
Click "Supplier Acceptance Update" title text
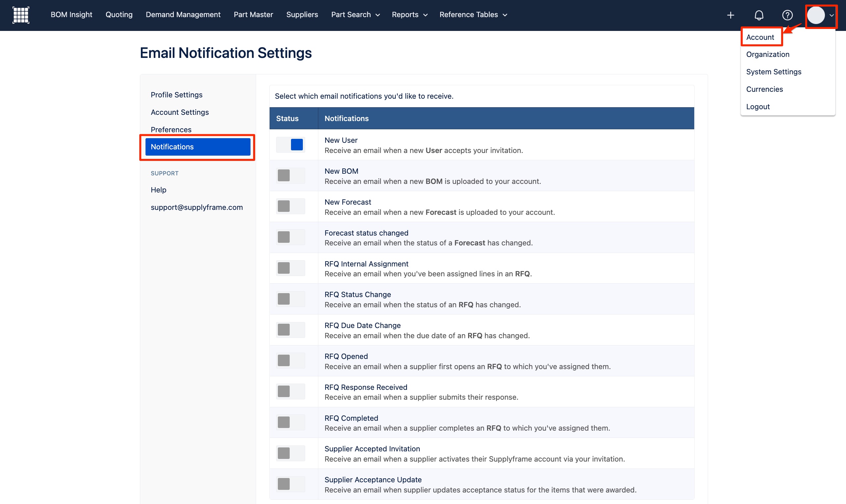pos(373,480)
